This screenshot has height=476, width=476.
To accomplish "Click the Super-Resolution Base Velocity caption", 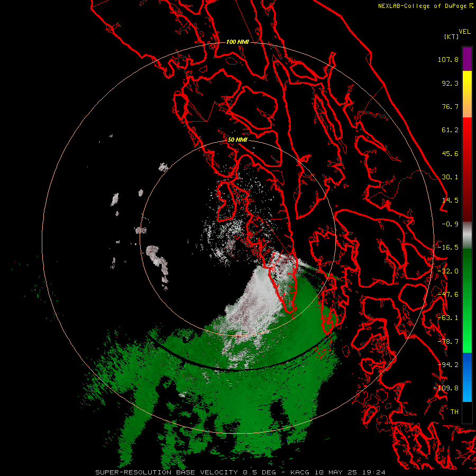I will tap(241, 472).
